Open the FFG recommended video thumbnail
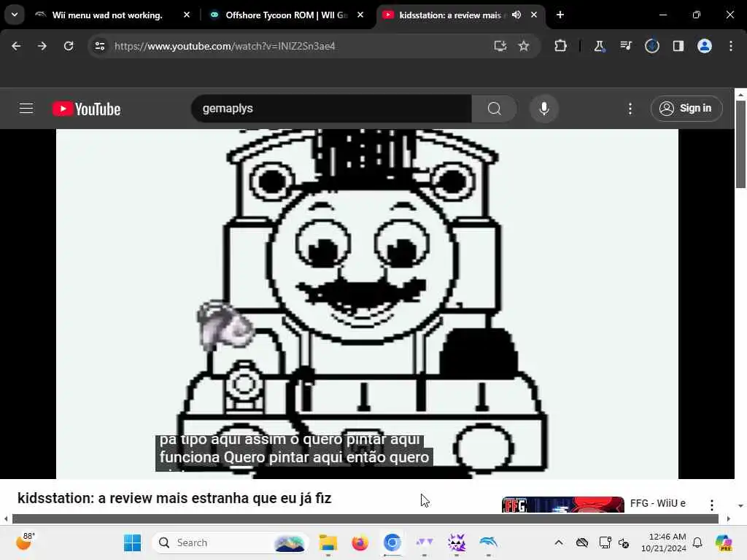 (562, 505)
